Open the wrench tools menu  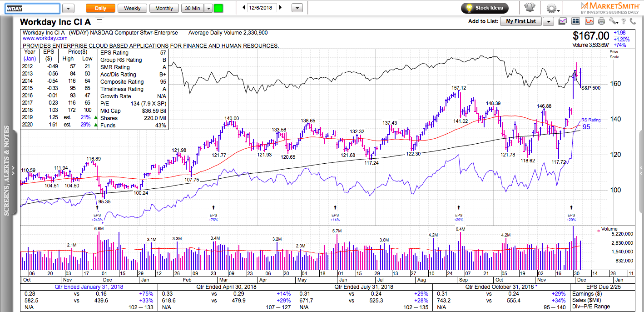pos(614,21)
